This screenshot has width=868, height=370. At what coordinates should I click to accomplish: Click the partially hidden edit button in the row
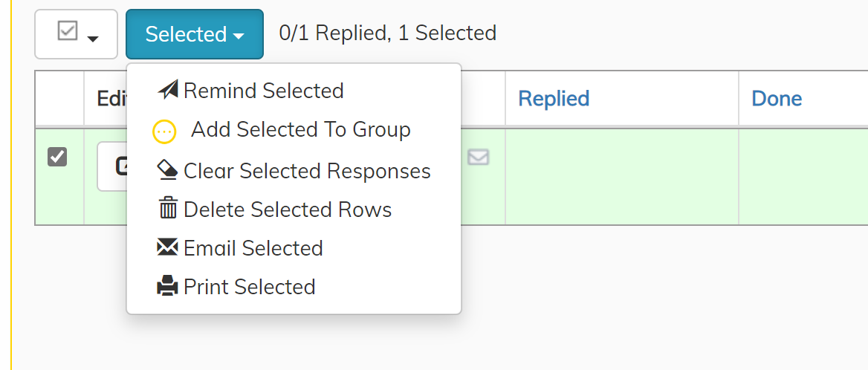111,166
